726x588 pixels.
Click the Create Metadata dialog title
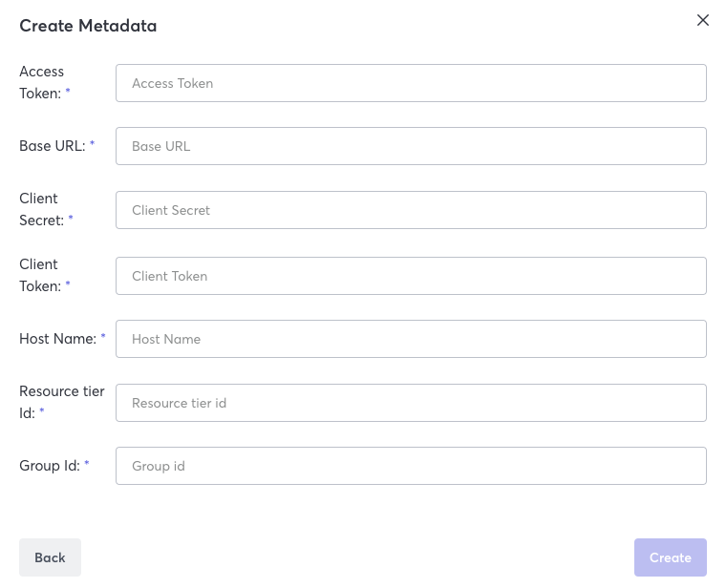pos(88,26)
